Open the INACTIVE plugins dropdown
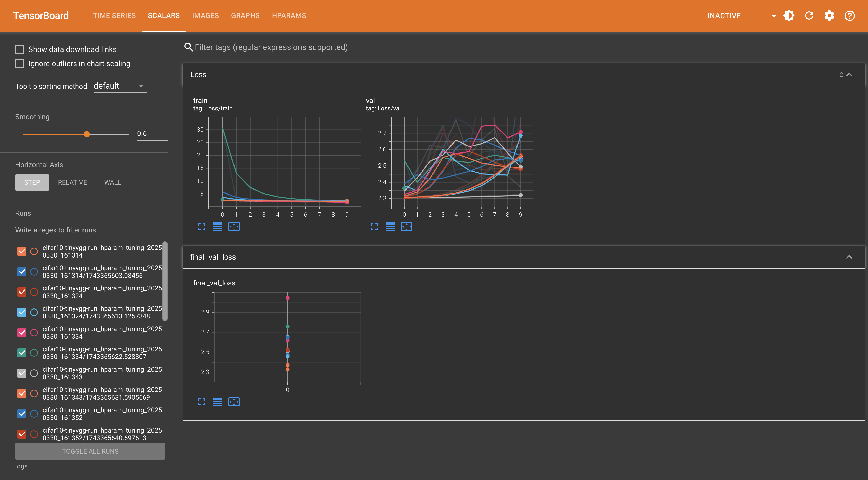Image resolution: width=868 pixels, height=480 pixels. click(x=741, y=16)
